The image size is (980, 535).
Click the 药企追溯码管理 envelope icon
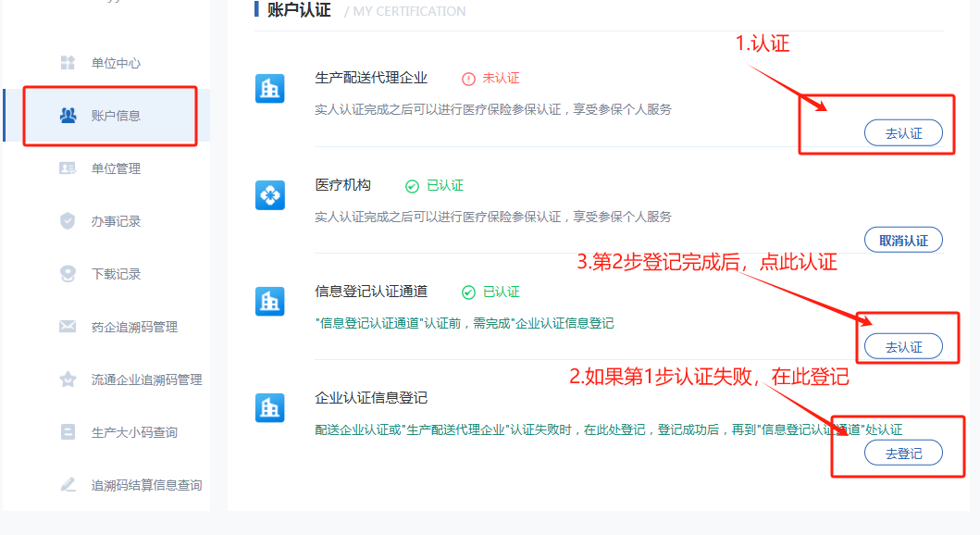[x=68, y=326]
